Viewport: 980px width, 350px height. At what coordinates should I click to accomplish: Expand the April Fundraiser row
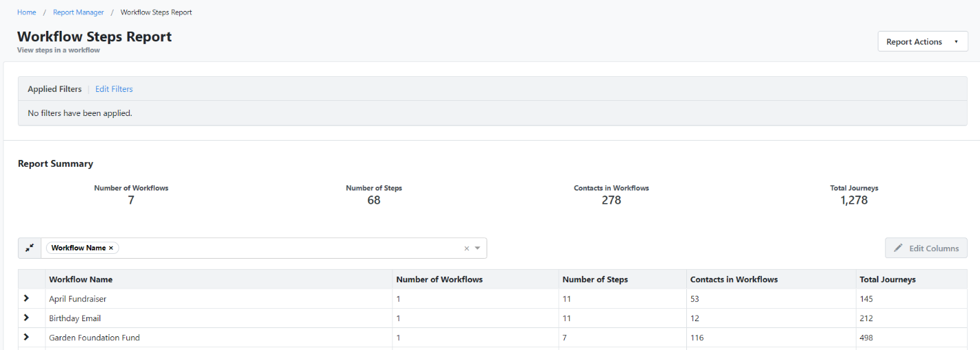tap(27, 299)
